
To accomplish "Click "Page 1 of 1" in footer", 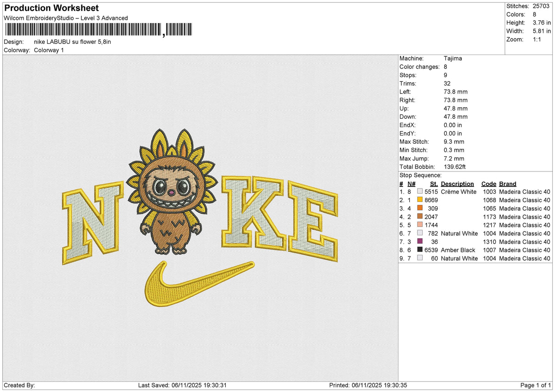I will point(536,386).
